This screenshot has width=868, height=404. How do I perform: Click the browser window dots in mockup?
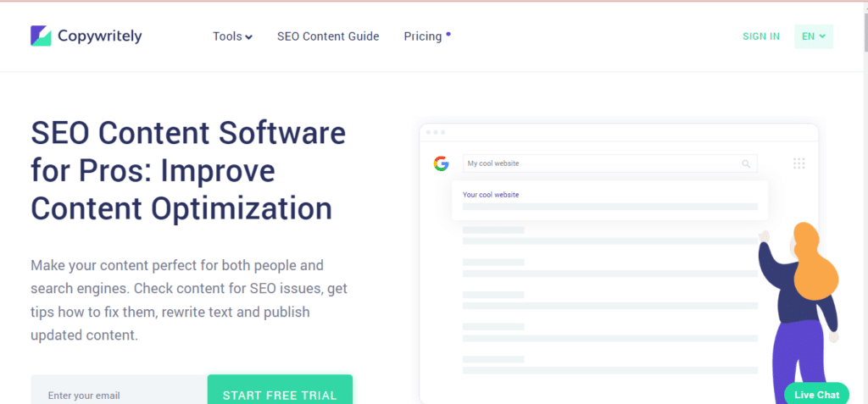click(435, 132)
